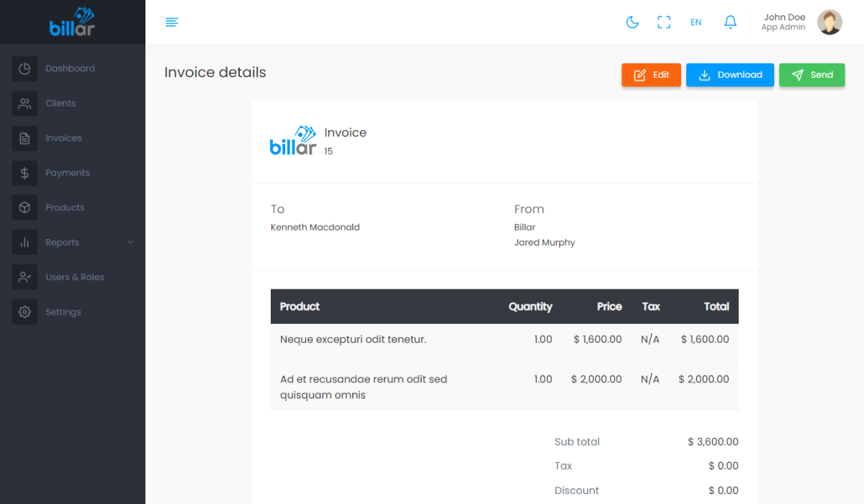This screenshot has height=504, width=864.
Task: Enter fullscreen mode with the frame icon
Action: tap(664, 22)
